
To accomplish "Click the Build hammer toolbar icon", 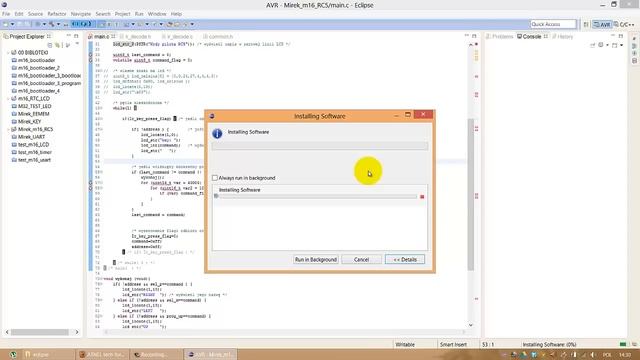I will click(51, 24).
